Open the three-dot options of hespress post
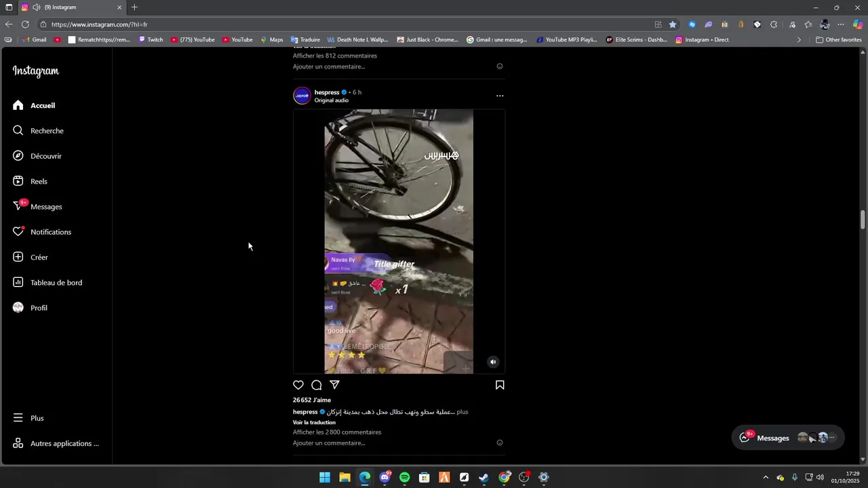Viewport: 868px width, 488px height. [x=500, y=96]
